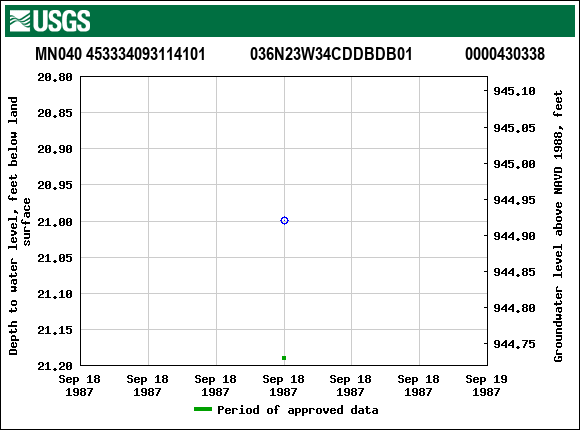Click the green legend line swatch
Image resolution: width=580 pixels, height=430 pixels.
click(x=203, y=409)
